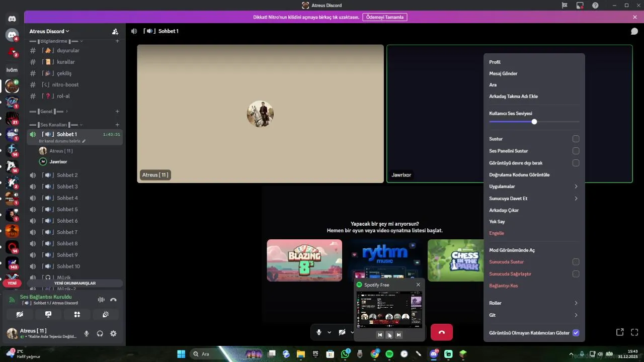Click YENİ OKUNMAMIŞLAR unread indicator
This screenshot has width=644, height=362.
(75, 283)
